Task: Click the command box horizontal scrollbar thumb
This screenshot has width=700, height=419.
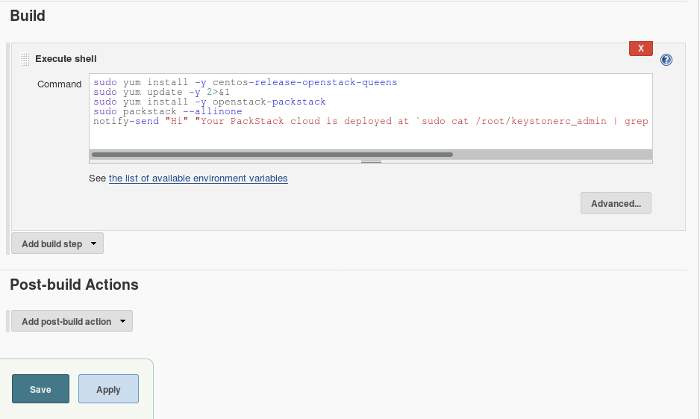Action: point(272,155)
